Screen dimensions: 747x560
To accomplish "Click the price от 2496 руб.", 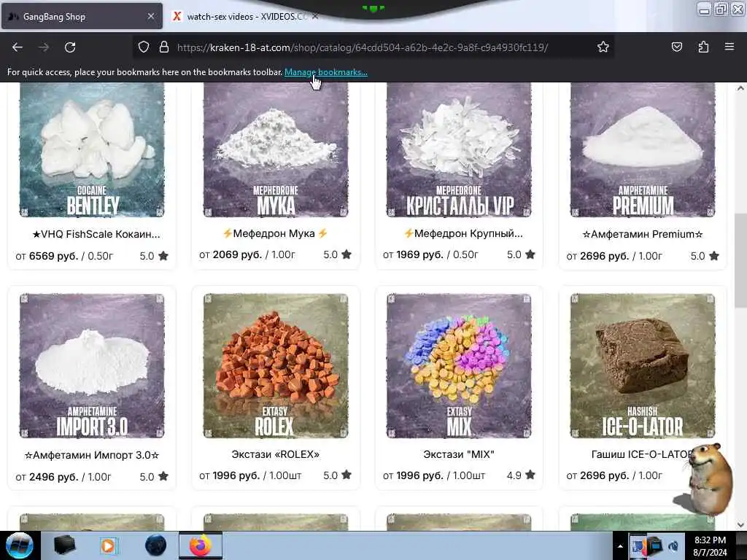I will (47, 477).
